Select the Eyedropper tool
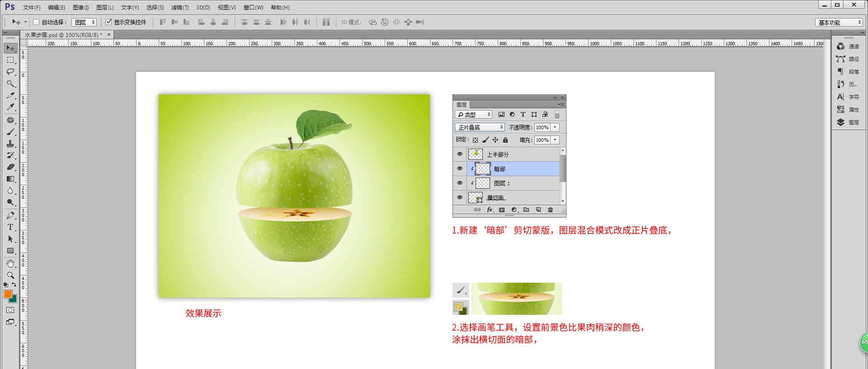The height and width of the screenshot is (369, 868). tap(10, 107)
